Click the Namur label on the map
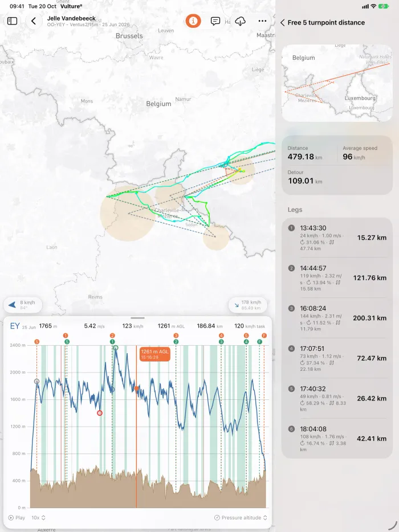This screenshot has height=532, width=399. pos(183,100)
